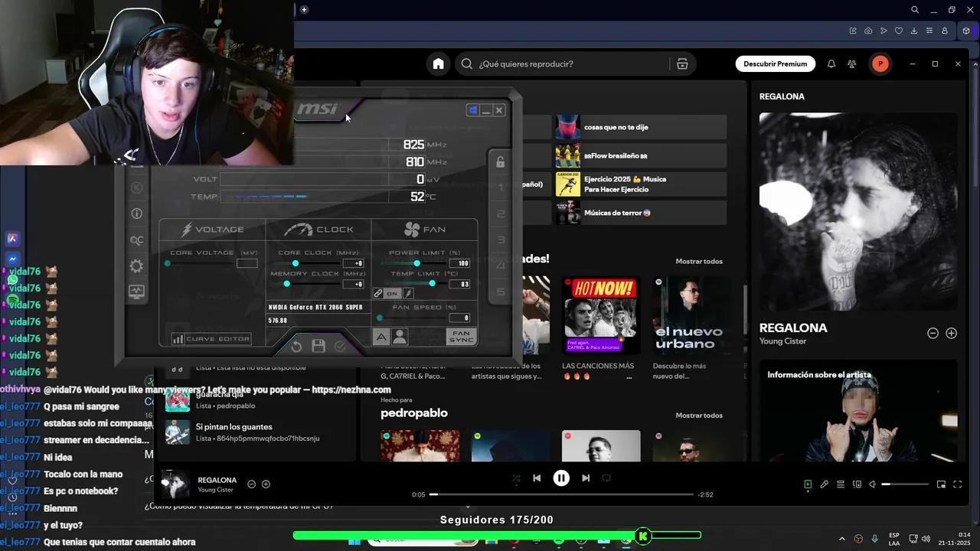Enable automatic fan mode A button
980x551 pixels.
381,337
